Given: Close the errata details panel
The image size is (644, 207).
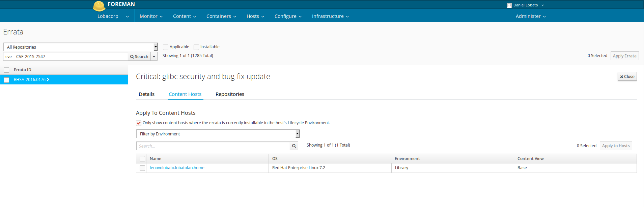Looking at the screenshot, I should pyautogui.click(x=627, y=77).
